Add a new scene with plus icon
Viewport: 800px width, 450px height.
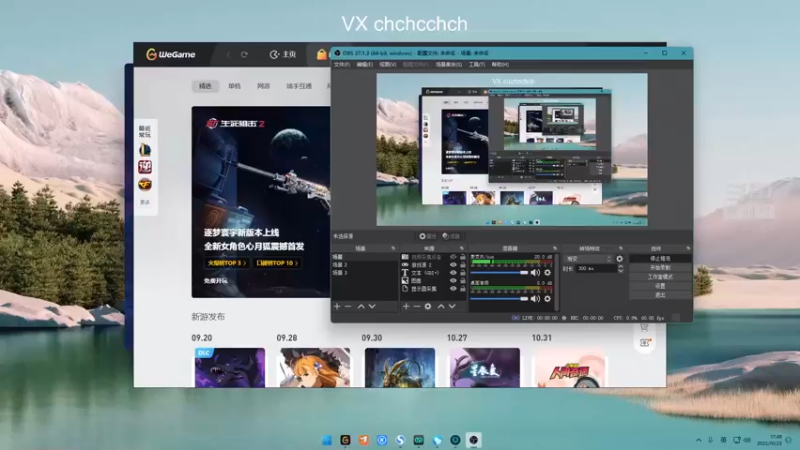tap(337, 307)
